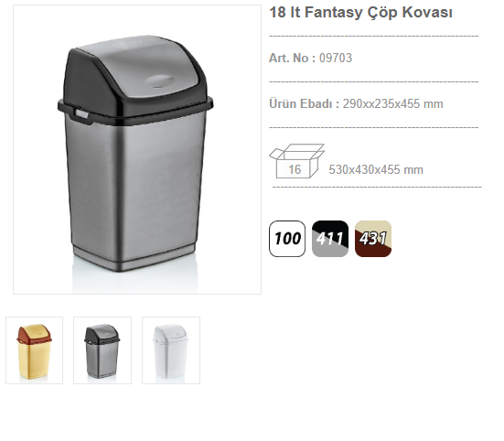504x441 pixels.
Task: Click the article number 09703
Action: (336, 59)
